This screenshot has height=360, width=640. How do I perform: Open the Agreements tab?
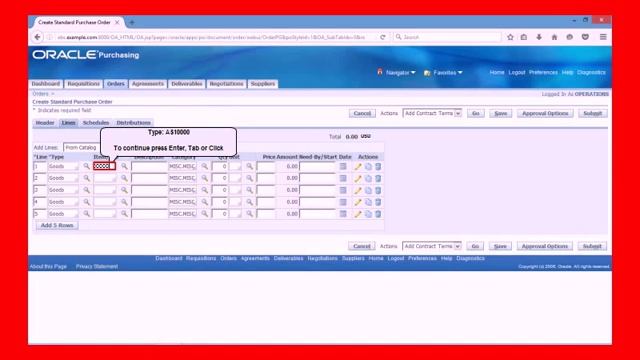[x=148, y=84]
